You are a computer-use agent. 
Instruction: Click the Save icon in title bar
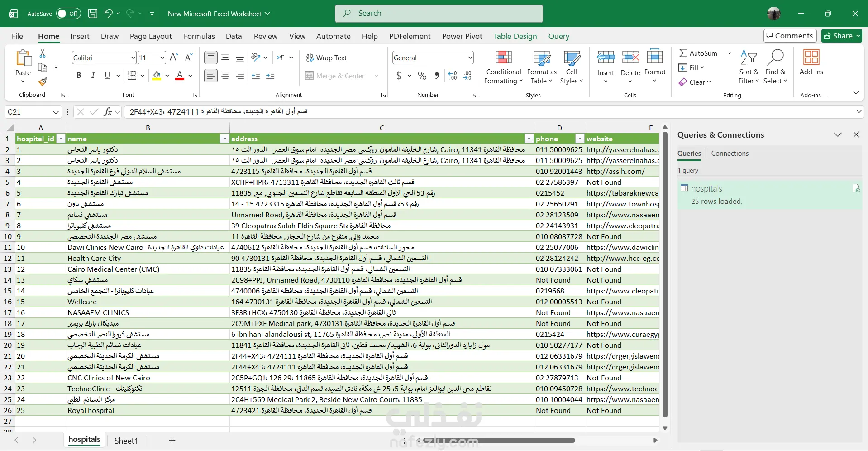point(93,14)
